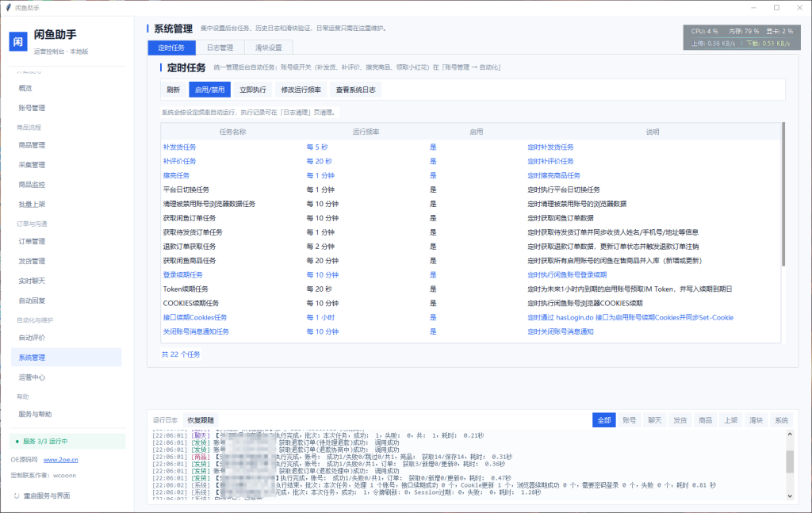The width and height of the screenshot is (812, 513).
Task: Switch to the 定时任务 tab
Action: point(171,48)
